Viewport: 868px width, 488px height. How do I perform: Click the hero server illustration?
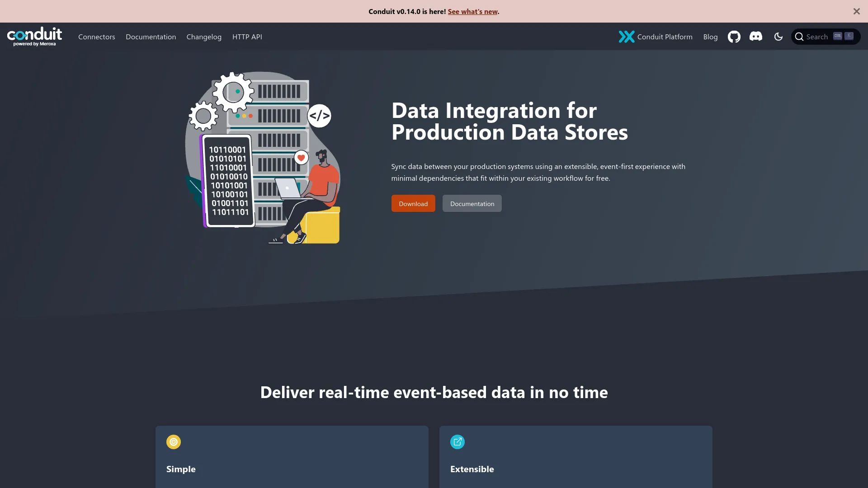(263, 158)
